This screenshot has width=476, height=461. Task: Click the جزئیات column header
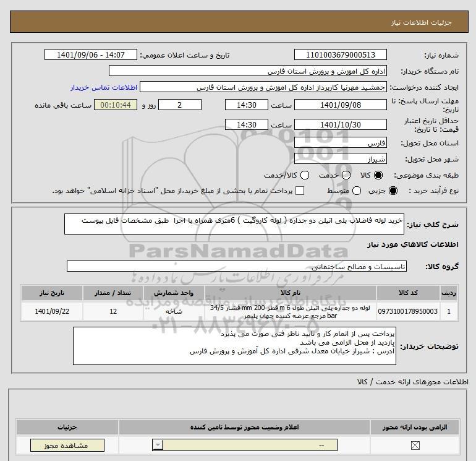[x=67, y=427]
